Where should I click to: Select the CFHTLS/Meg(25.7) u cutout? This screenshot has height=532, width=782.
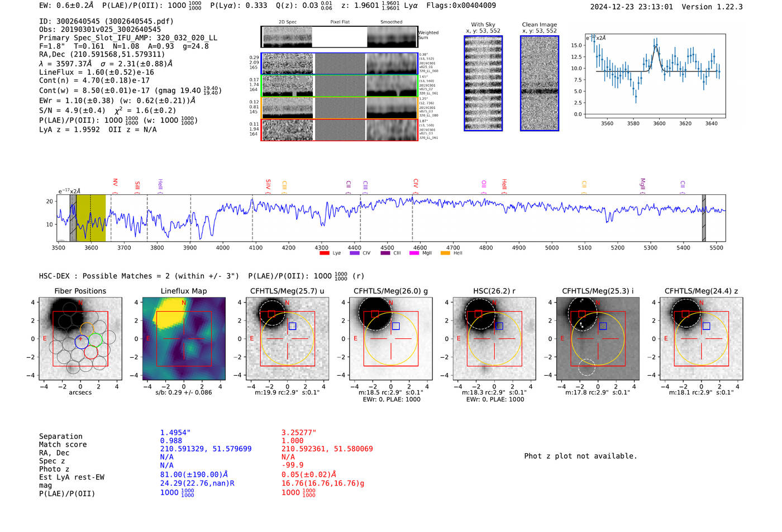click(287, 339)
